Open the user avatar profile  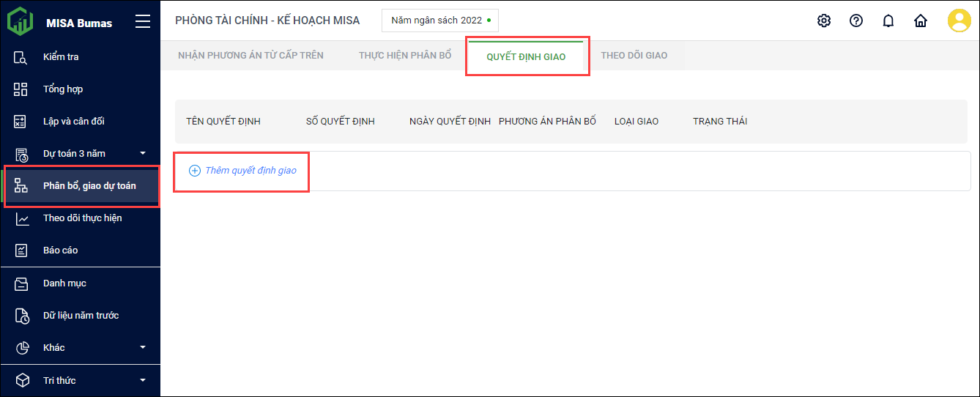(959, 21)
